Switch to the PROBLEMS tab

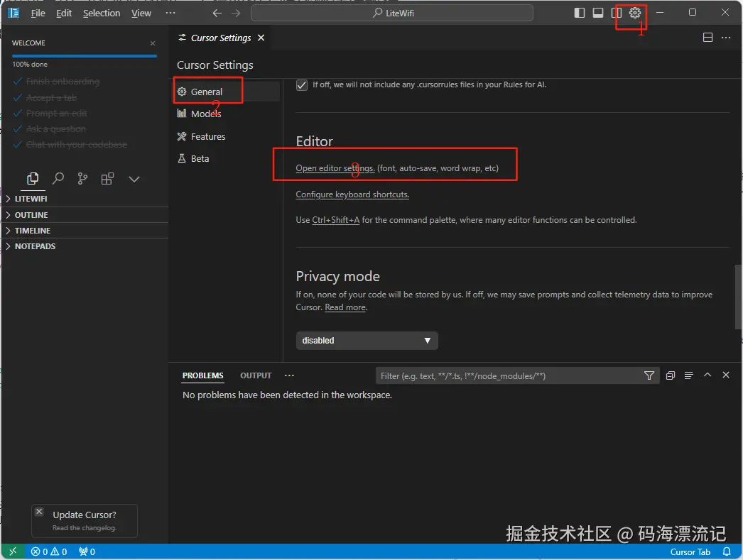click(203, 375)
